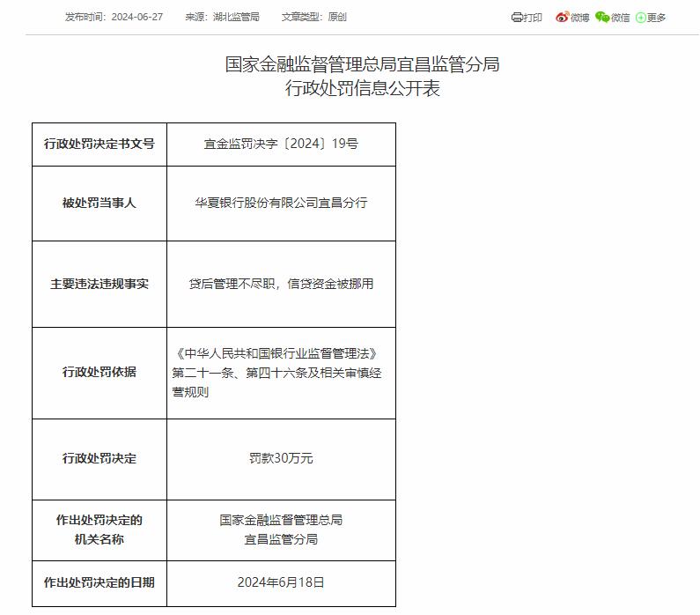700x615 pixels.
Task: Share the article via 微博 link
Action: (579, 18)
